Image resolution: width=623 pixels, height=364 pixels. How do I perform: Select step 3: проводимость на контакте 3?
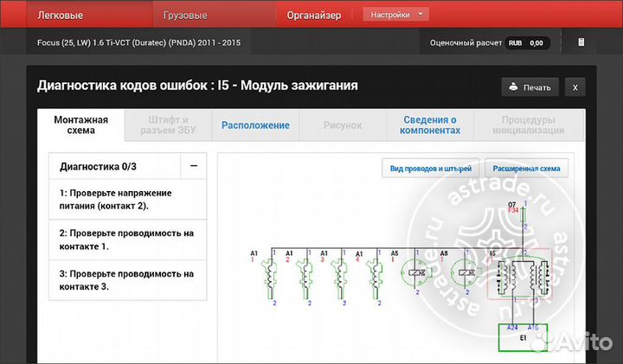coord(127,280)
